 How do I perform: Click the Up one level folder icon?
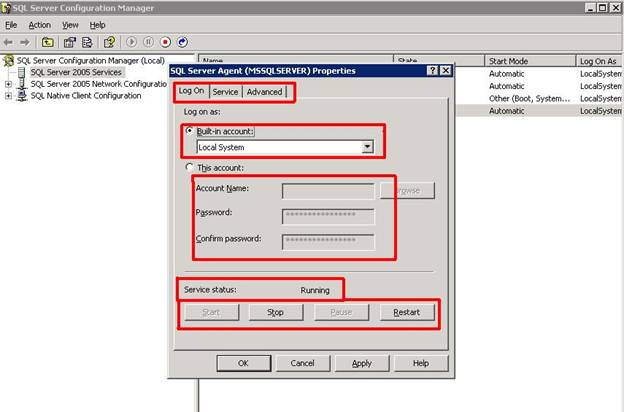48,42
